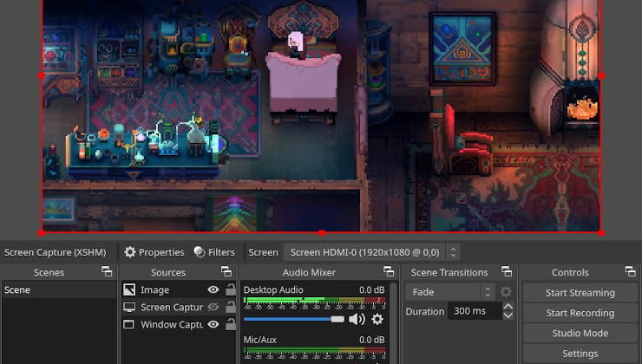This screenshot has width=642, height=364.
Task: Select the Screen Capture source row
Action: [179, 307]
